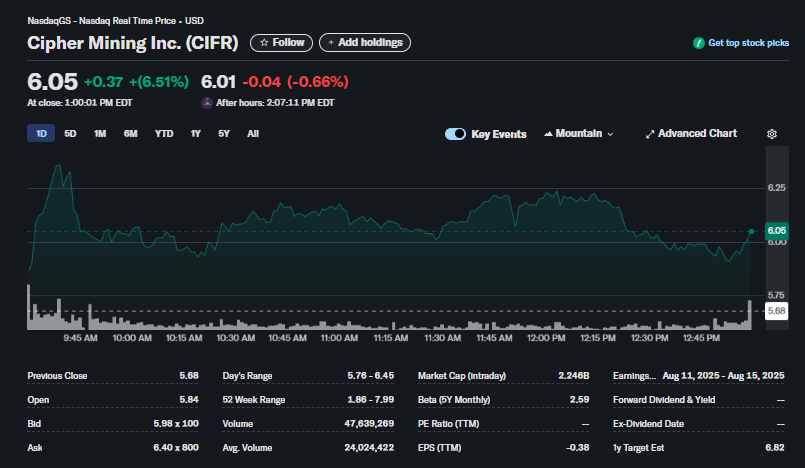The width and height of the screenshot is (805, 468).
Task: Click the 12:00 PM time axis label
Action: [x=546, y=338]
